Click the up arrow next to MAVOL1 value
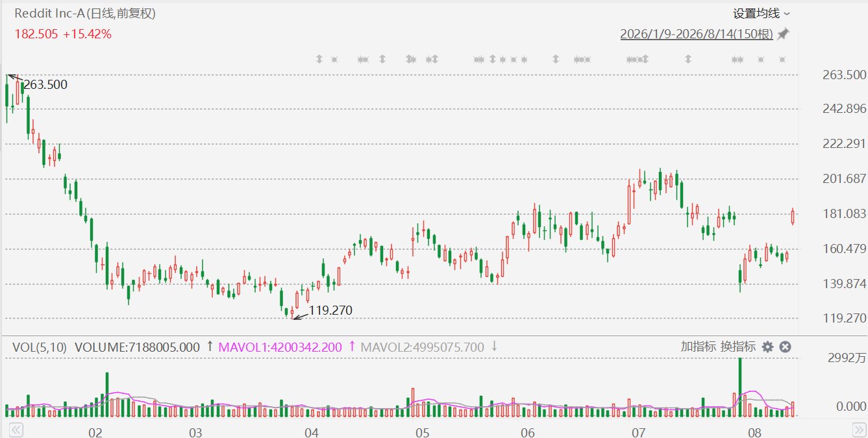This screenshot has width=868, height=438. (352, 347)
